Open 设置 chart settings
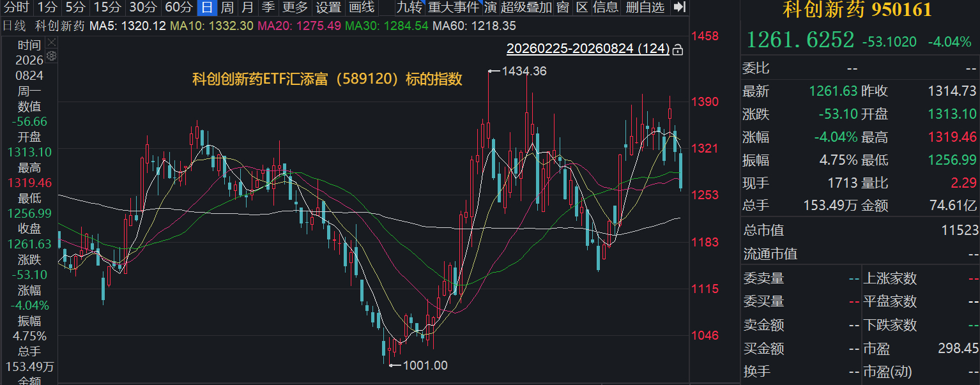The image size is (980, 385). click(329, 8)
